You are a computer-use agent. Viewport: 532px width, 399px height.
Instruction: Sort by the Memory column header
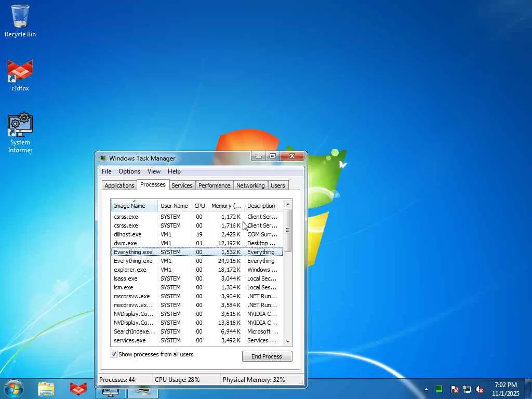[226, 206]
